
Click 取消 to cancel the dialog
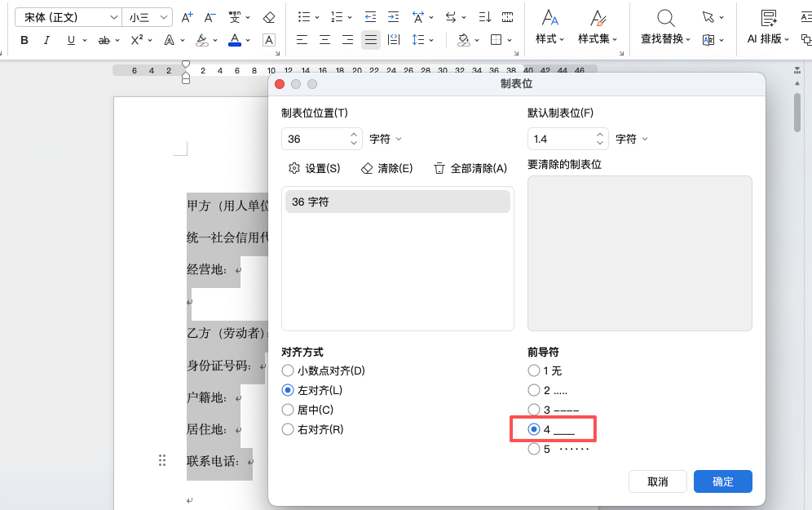pos(658,481)
